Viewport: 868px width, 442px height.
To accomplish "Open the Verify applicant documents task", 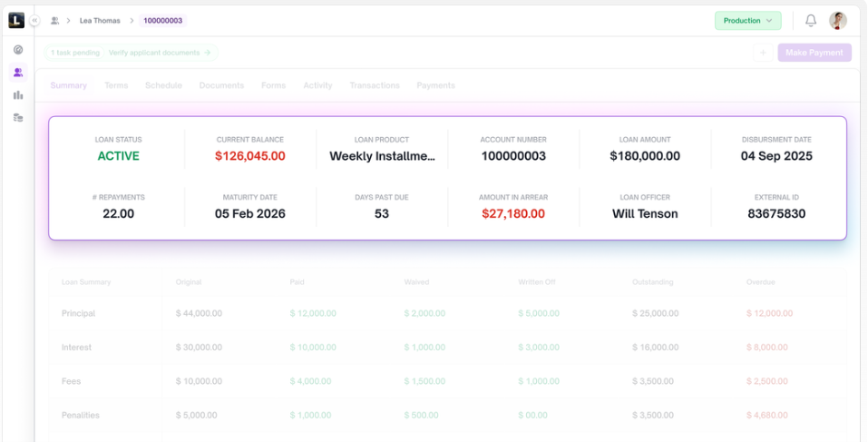I will click(x=159, y=53).
